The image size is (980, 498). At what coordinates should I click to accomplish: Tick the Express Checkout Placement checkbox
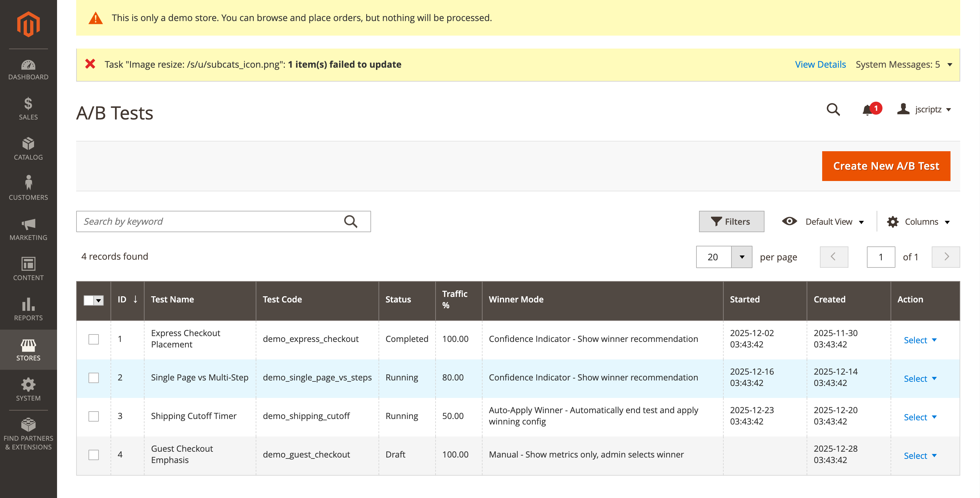tap(94, 339)
